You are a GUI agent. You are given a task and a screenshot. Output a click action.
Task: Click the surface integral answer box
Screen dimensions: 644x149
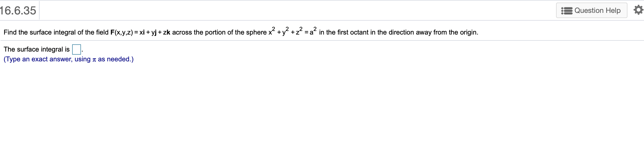click(76, 49)
